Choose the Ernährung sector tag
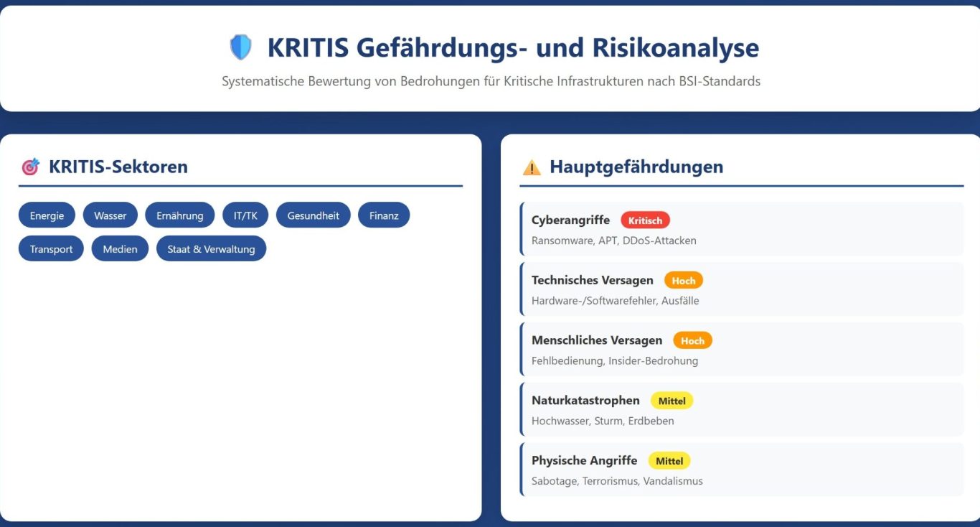 pos(179,215)
